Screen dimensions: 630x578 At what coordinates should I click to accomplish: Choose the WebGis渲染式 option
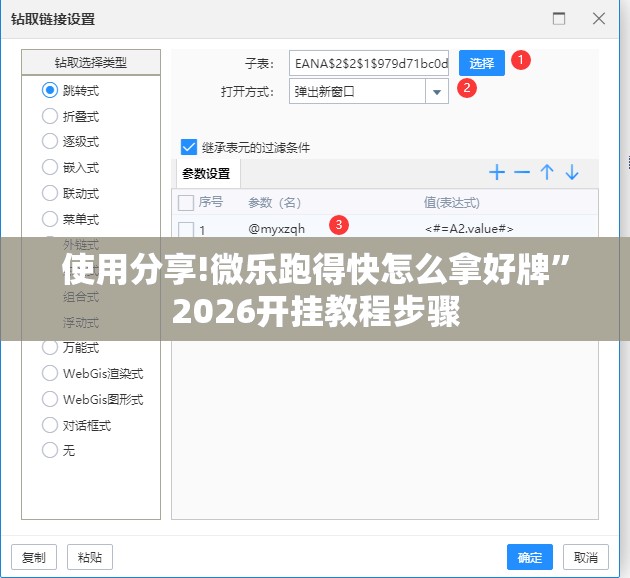tap(50, 373)
